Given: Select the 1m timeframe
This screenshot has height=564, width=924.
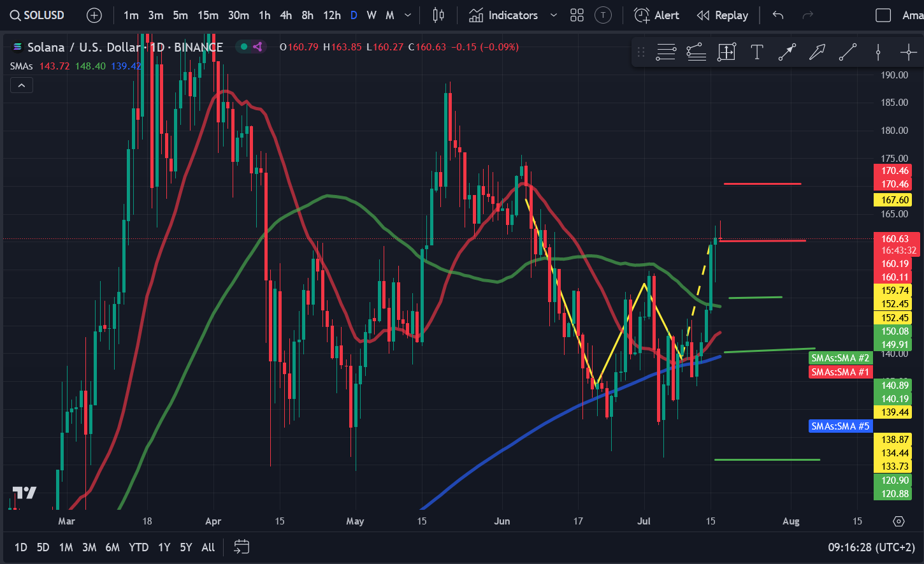Looking at the screenshot, I should pyautogui.click(x=131, y=15).
